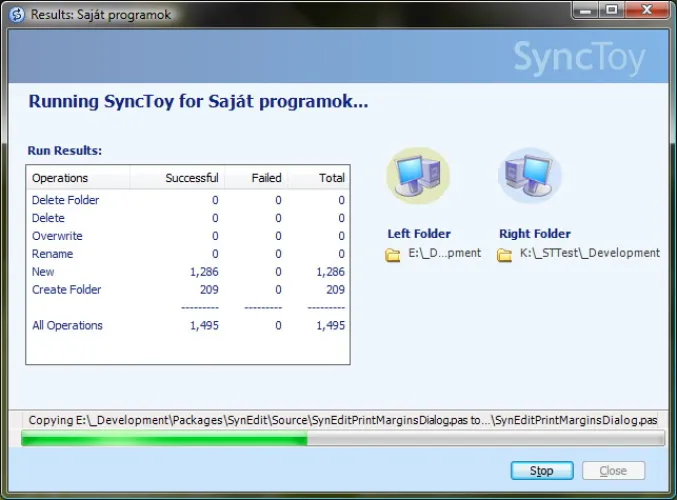Click the Stop button
The width and height of the screenshot is (677, 500).
click(x=542, y=470)
